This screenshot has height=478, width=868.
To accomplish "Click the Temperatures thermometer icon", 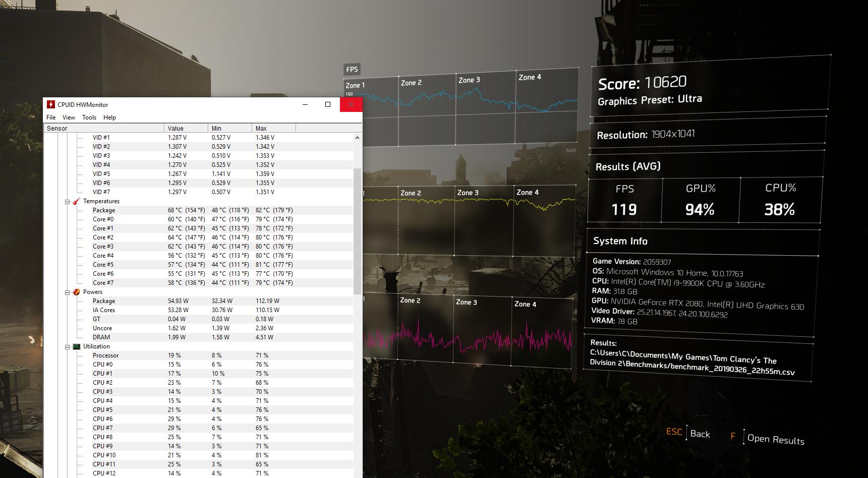I will coord(76,201).
